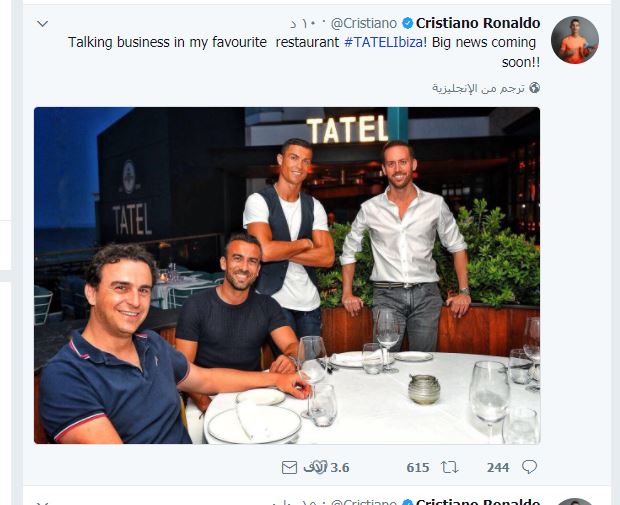Viewport: 620px width, 505px height.
Task: Click the 244 replies count
Action: point(498,467)
